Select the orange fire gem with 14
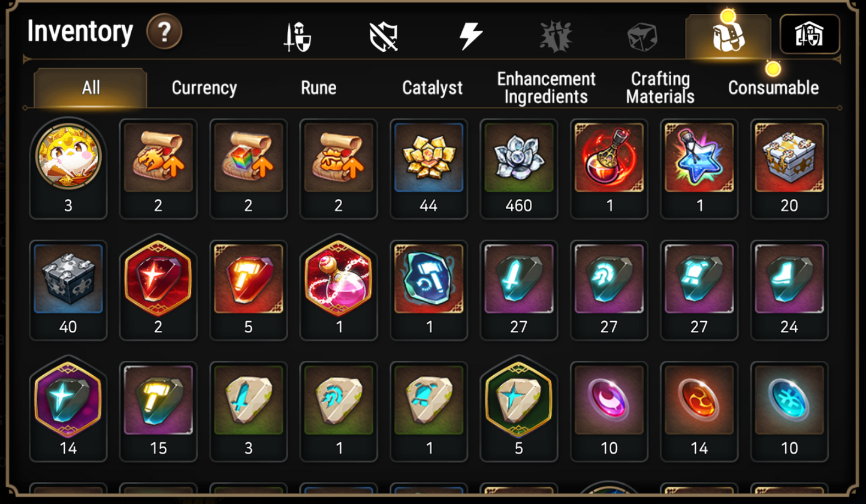 pos(699,411)
